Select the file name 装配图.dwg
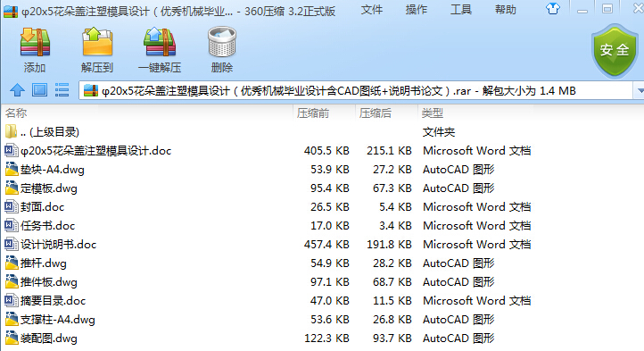Viewport: 644px width, 351px height. pyautogui.click(x=49, y=338)
